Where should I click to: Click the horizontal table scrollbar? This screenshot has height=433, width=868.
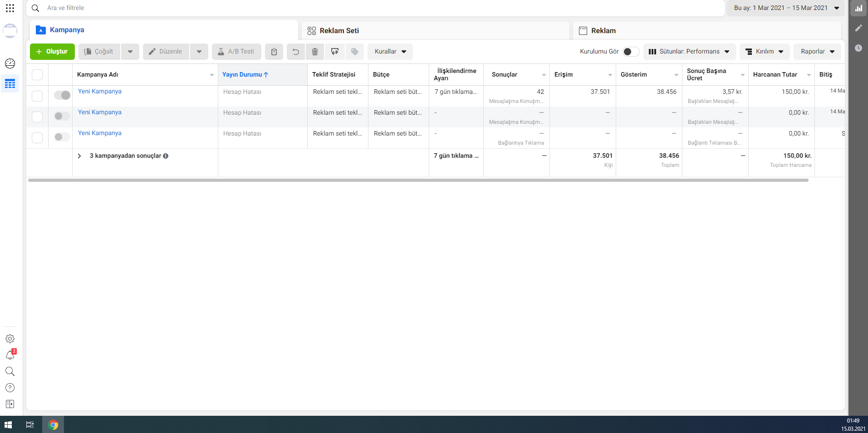[x=418, y=180]
